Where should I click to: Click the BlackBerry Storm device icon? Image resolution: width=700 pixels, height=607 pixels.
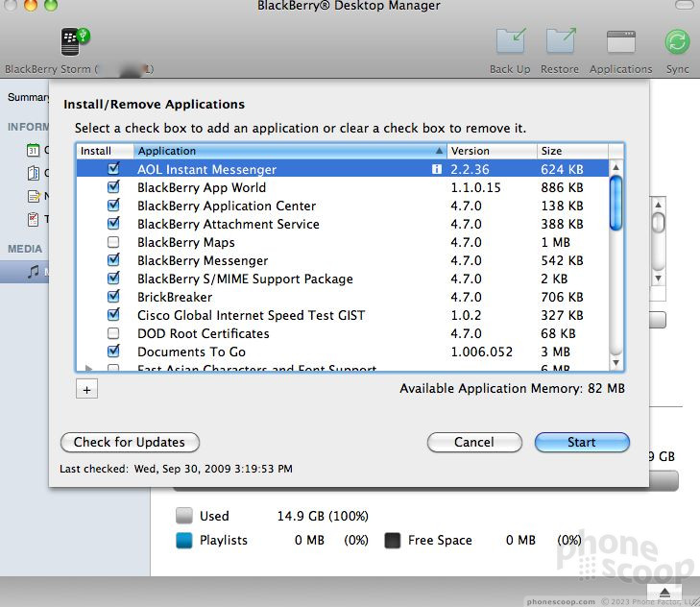(x=75, y=41)
